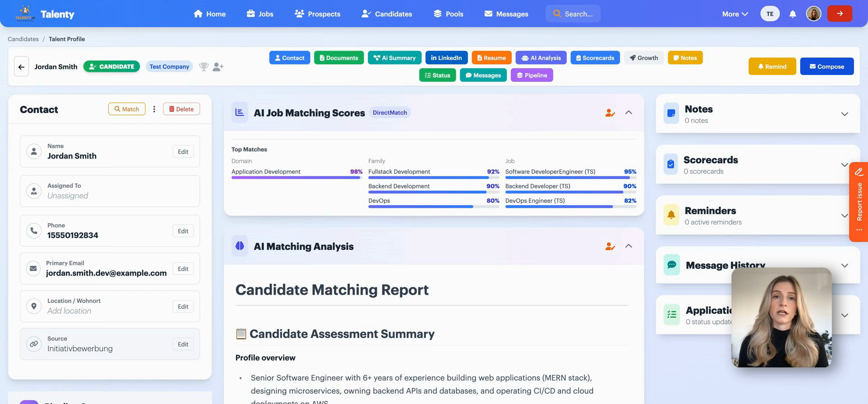Click the trophy icon next to Test Company
The height and width of the screenshot is (404, 868).
[204, 66]
